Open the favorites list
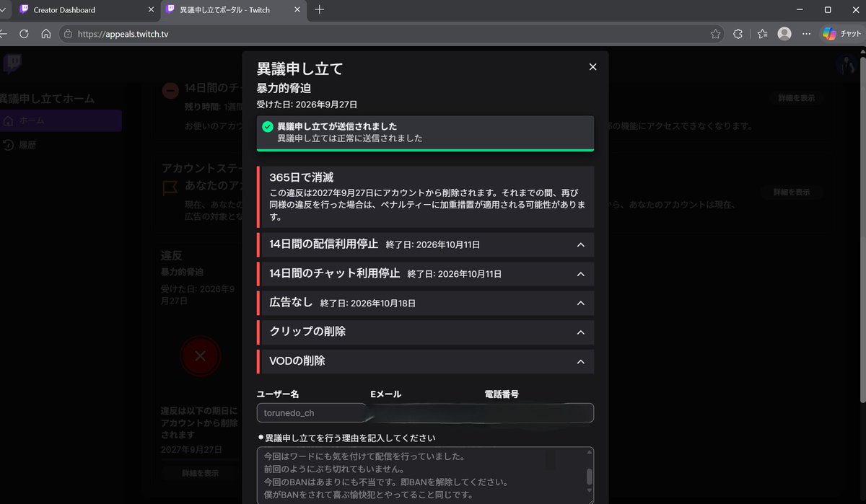Viewport: 866px width, 504px height. 763,34
